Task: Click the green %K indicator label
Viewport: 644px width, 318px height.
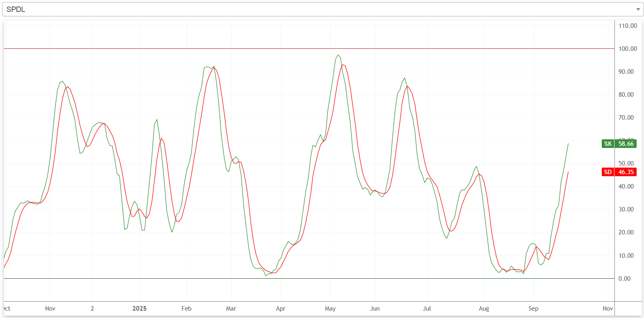Action: click(x=607, y=144)
